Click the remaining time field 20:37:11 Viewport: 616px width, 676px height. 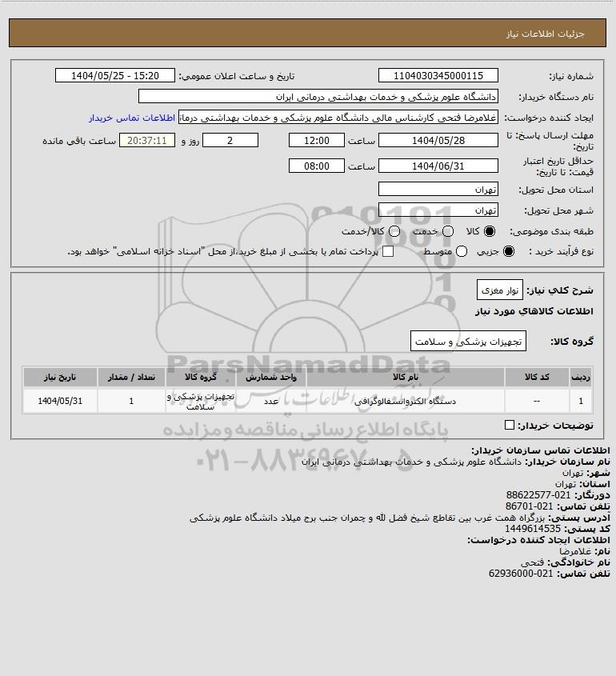pyautogui.click(x=147, y=140)
